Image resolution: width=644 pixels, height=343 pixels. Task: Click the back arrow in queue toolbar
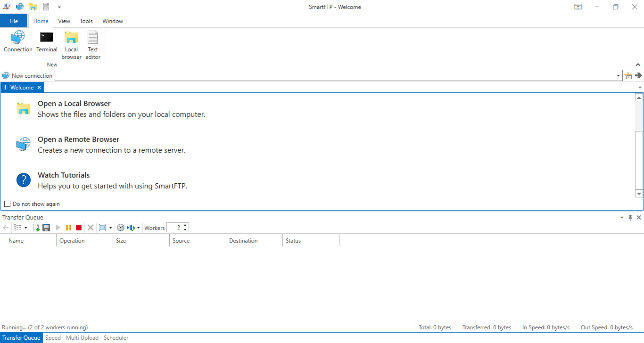[x=6, y=228]
